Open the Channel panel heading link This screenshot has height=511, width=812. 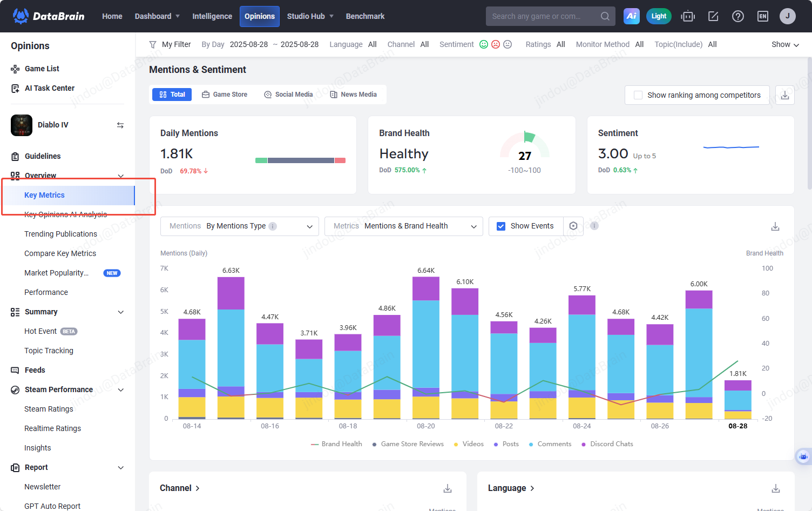click(x=180, y=488)
